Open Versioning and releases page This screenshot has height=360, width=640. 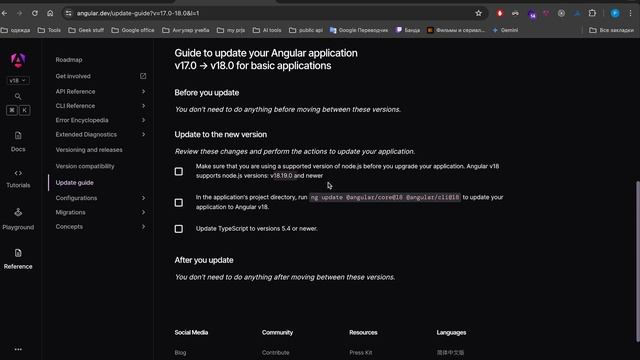(x=89, y=150)
